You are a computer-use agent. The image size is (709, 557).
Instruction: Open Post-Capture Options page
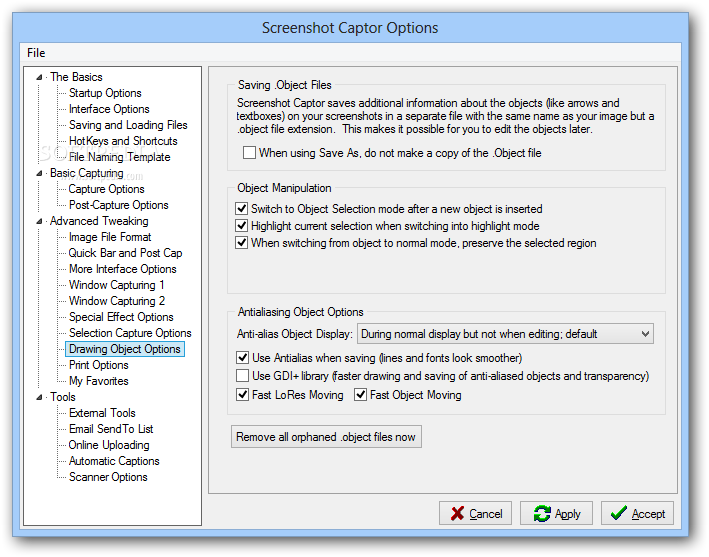tap(118, 205)
